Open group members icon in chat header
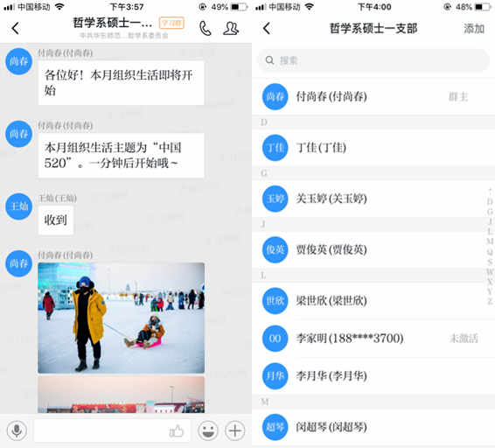 pos(231,28)
